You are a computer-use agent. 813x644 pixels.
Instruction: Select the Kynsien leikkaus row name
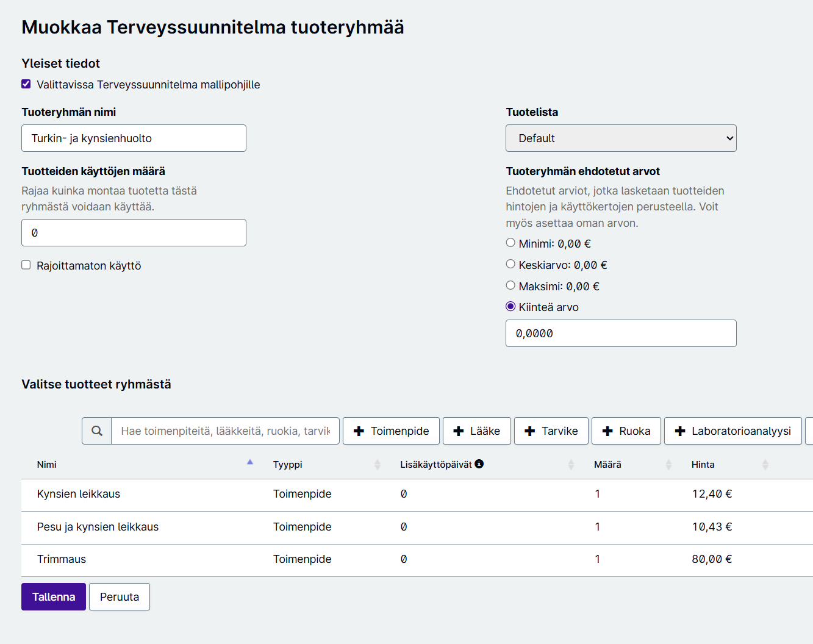79,494
